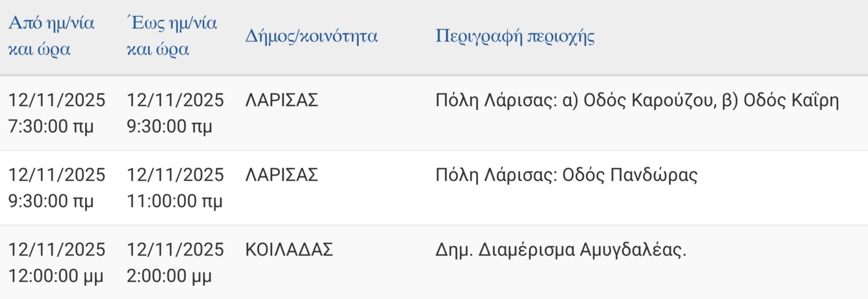Select the 'Δημ. Διαμέρισμα Αμυγδαλέας.' description
868x299 pixels.
[x=560, y=250]
